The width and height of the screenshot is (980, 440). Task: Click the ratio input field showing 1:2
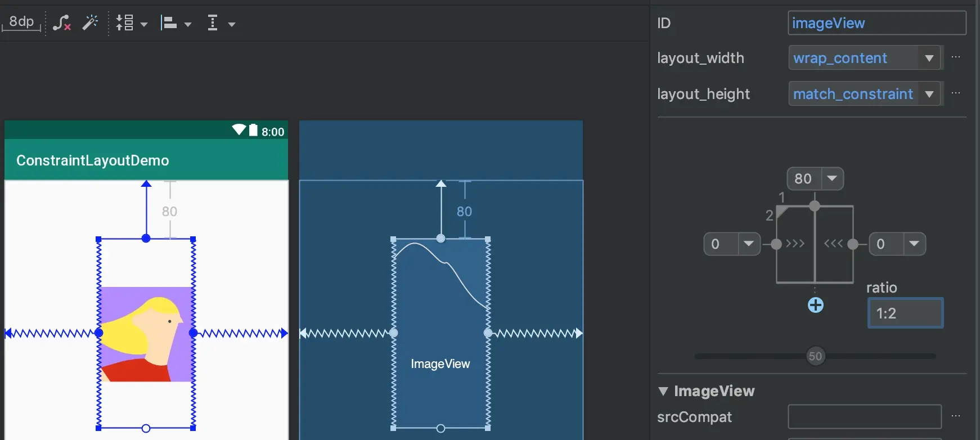click(905, 313)
